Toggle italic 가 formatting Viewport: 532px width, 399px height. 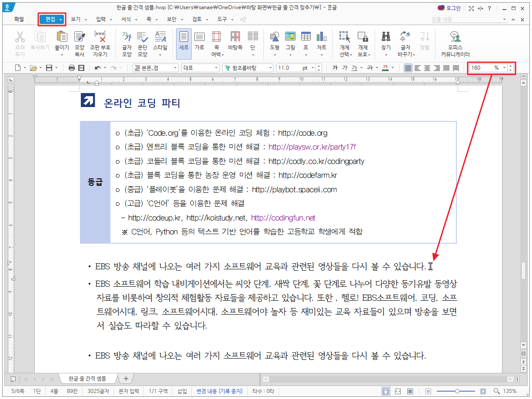coord(345,68)
